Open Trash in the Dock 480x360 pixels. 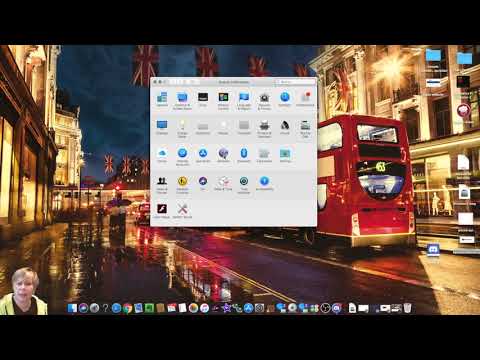pos(407,308)
